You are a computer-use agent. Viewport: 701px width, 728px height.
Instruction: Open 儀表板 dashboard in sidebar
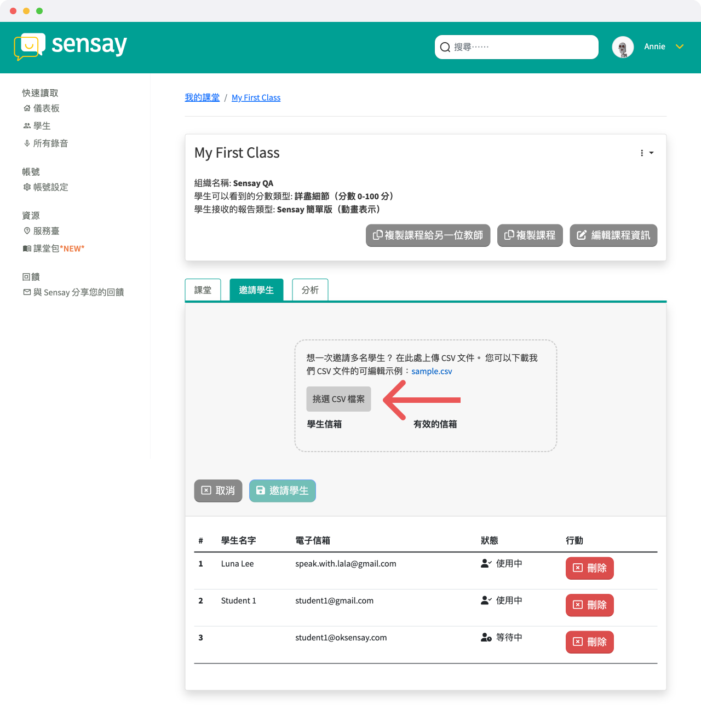click(x=47, y=108)
